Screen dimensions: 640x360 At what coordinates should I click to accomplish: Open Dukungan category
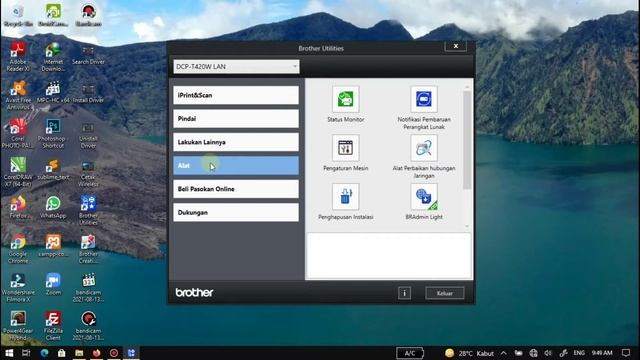tap(236, 212)
